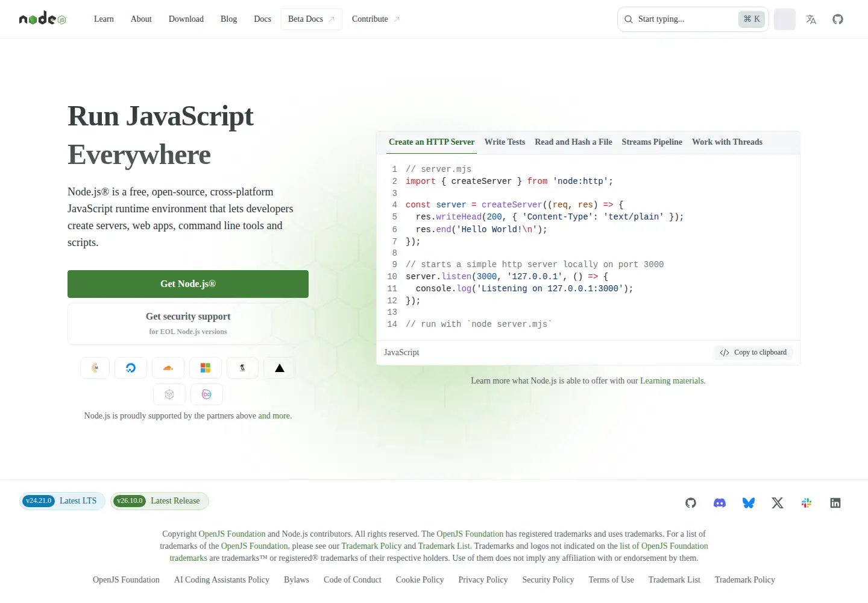Open the Code of Conduct footer link
Screen dimensions: 868x603
pos(353,580)
